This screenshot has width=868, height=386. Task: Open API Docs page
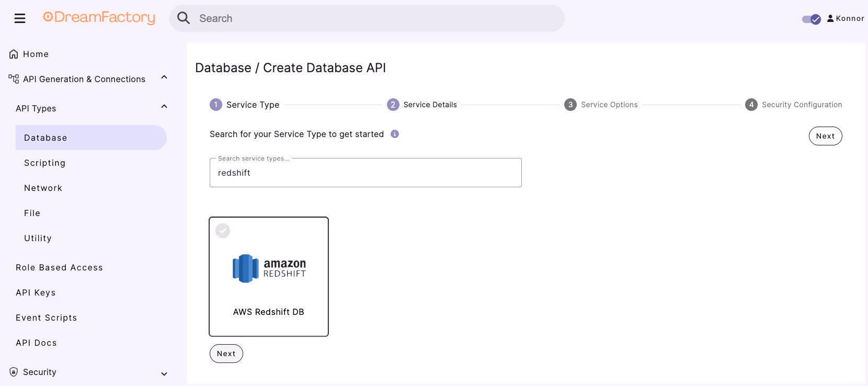(37, 343)
